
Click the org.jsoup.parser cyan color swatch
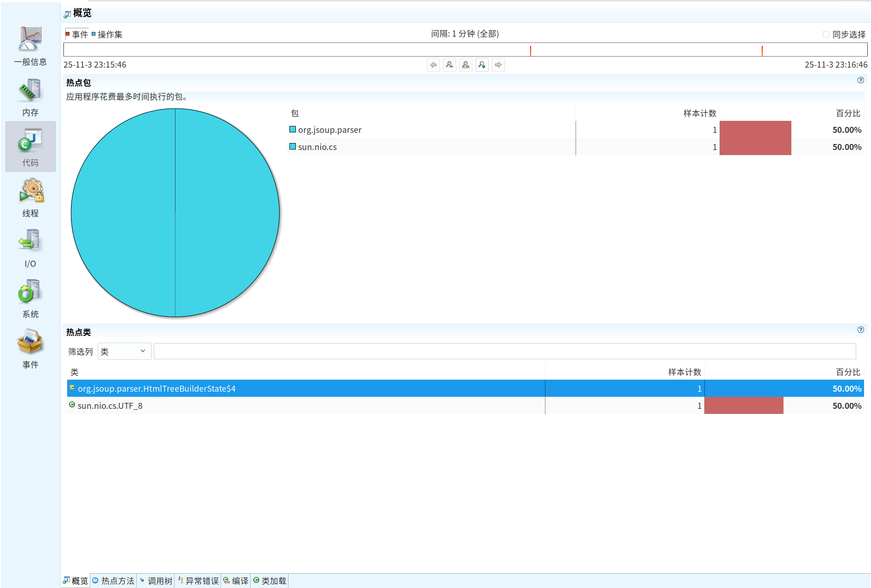(x=293, y=130)
